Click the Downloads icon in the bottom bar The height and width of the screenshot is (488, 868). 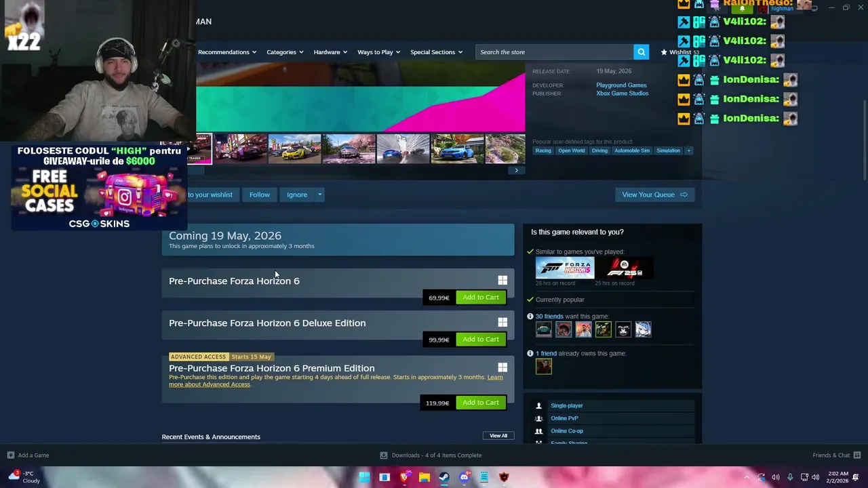pos(384,455)
